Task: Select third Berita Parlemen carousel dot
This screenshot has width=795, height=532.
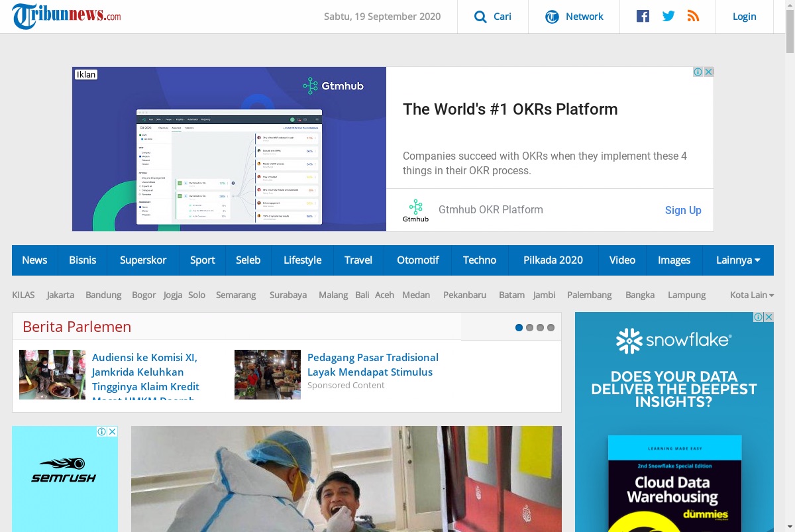Action: 540,327
